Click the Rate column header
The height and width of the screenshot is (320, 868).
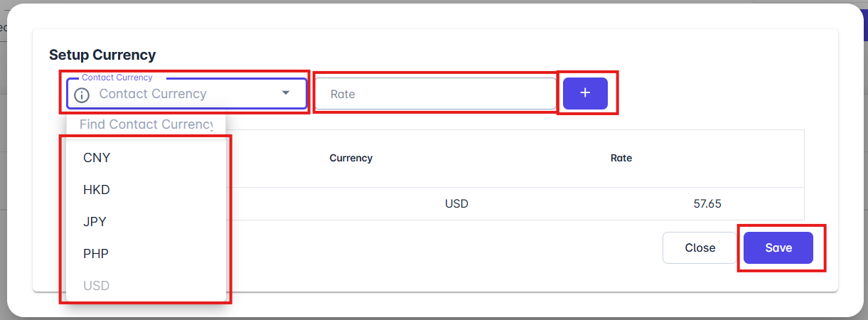(x=621, y=158)
